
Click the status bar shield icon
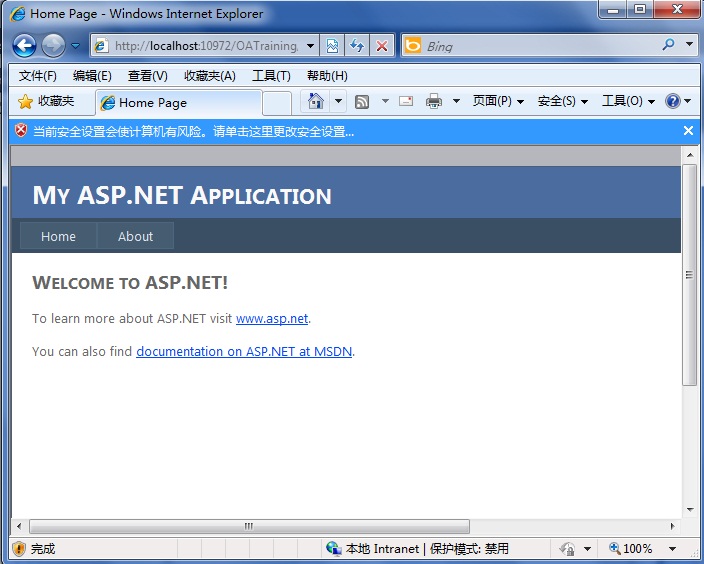[x=19, y=548]
